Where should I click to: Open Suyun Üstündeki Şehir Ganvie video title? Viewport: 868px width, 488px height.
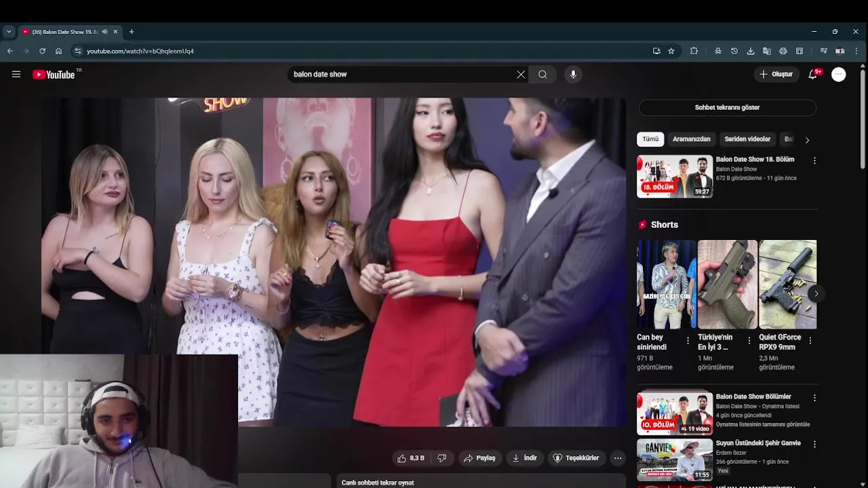(758, 443)
